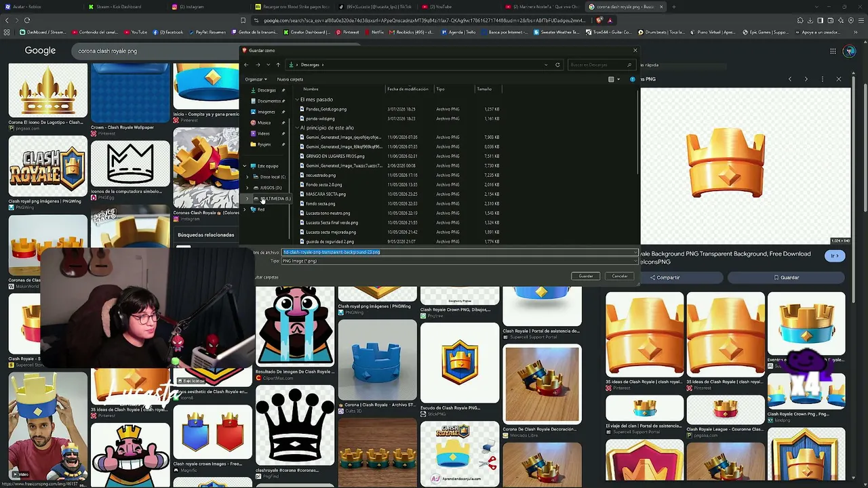The width and height of the screenshot is (868, 488).
Task: Sort files by the Tipo column
Action: pyautogui.click(x=440, y=89)
